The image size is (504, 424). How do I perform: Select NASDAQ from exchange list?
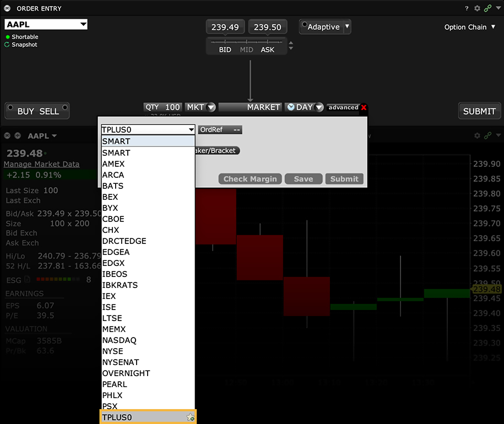[x=120, y=340]
